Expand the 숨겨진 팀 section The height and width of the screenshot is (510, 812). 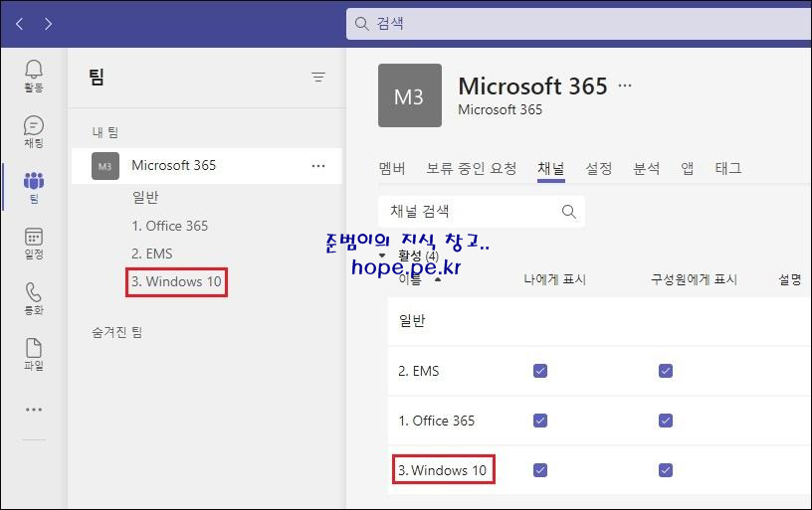coord(117,332)
